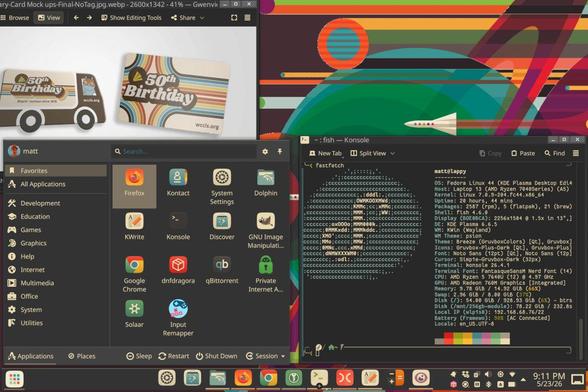Pin the application launcher open
Image resolution: width=588 pixels, height=392 pixels.
(x=280, y=152)
